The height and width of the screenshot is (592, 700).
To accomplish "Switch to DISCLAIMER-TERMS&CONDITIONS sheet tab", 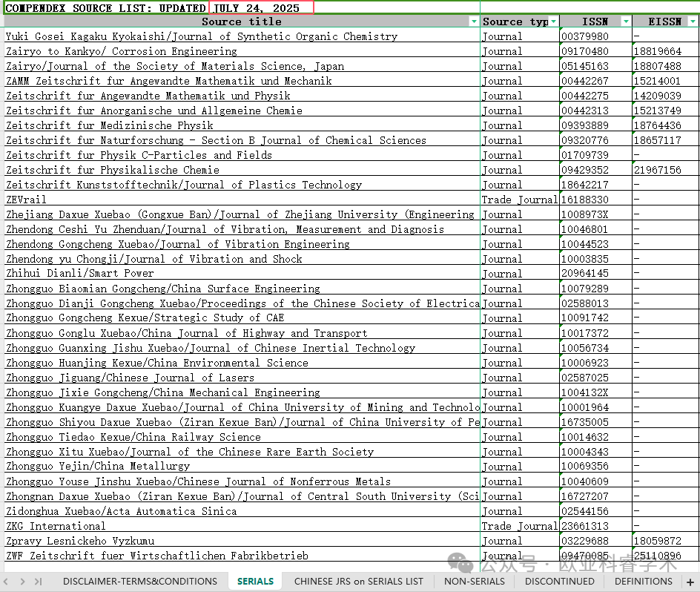I will [140, 582].
